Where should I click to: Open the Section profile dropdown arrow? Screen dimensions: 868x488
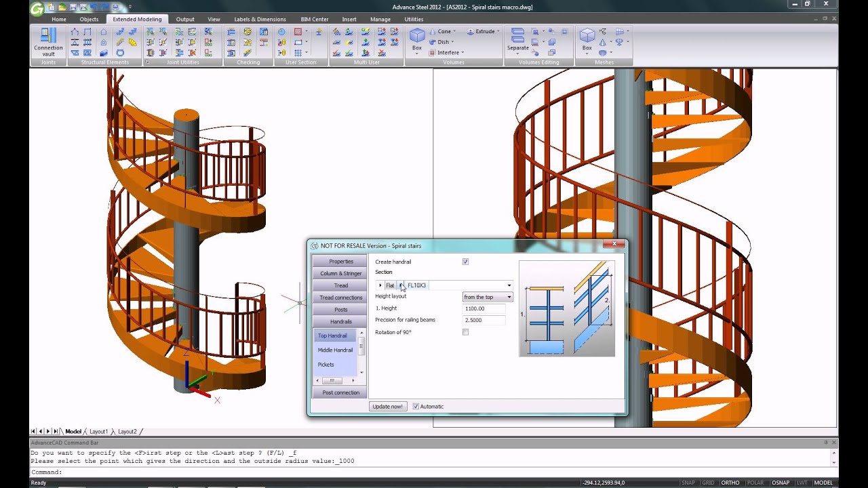[509, 285]
